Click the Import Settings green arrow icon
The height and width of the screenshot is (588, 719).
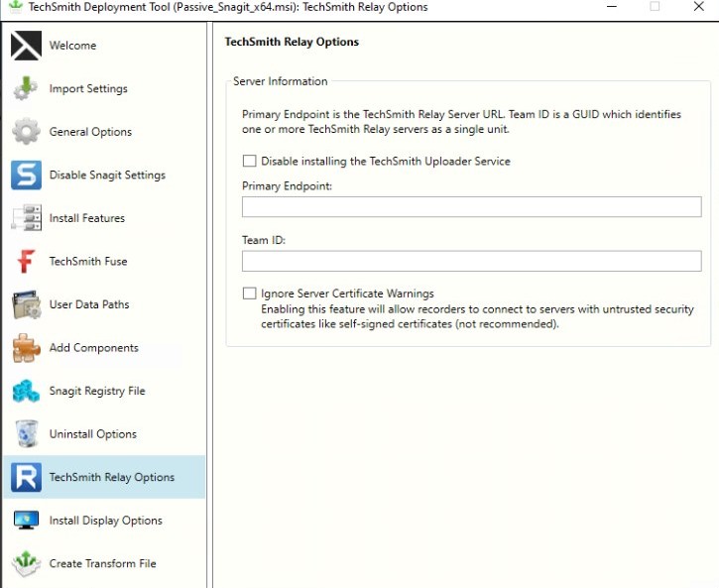click(x=26, y=88)
